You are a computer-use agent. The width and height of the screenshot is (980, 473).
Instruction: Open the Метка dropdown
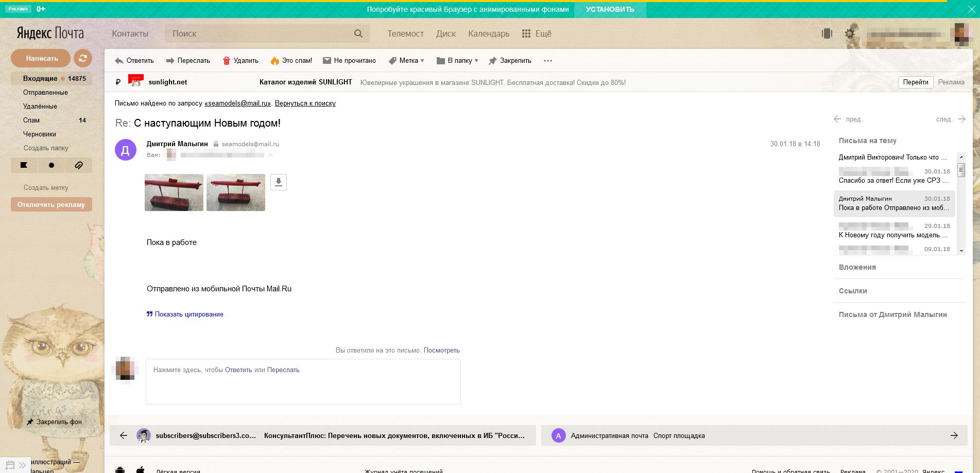pos(406,61)
